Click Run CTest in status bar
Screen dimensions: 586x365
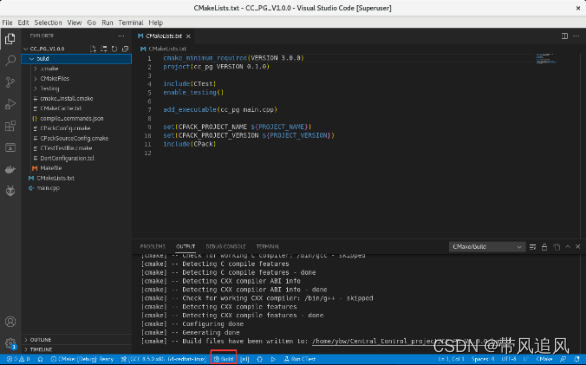300,359
